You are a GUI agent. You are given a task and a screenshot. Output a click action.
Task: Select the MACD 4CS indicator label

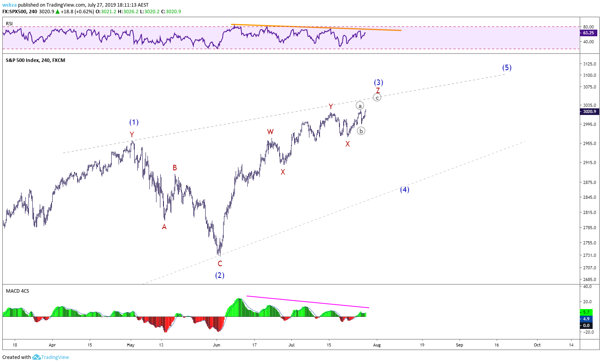pos(18,291)
